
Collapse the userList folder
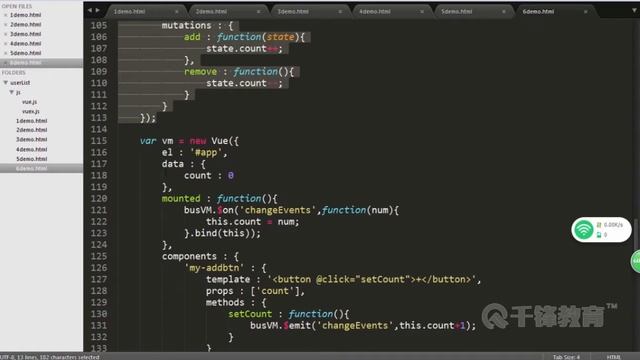(x=6, y=82)
